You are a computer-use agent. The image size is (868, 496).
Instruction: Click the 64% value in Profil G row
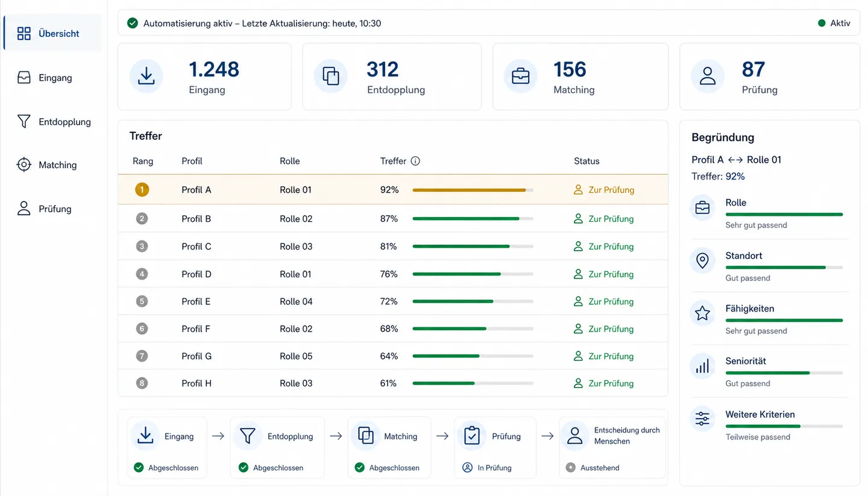[x=389, y=356]
